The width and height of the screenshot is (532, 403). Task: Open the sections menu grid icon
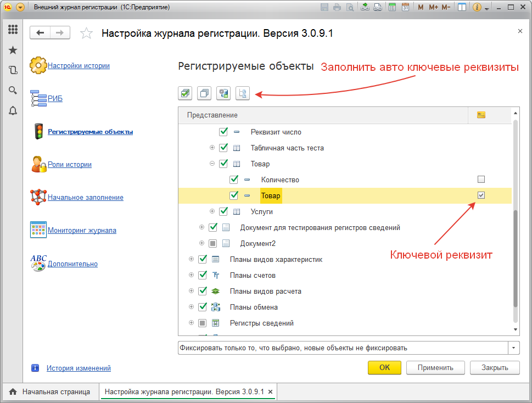13,30
